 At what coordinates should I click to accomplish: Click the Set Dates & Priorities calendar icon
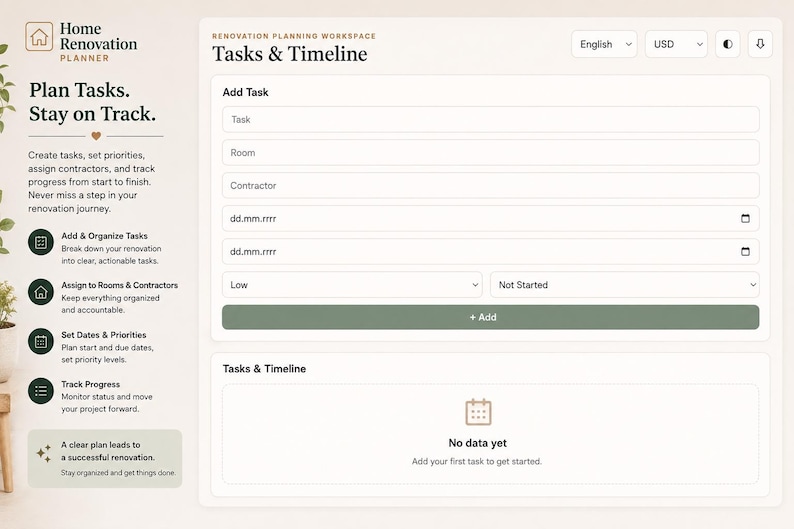click(x=41, y=341)
